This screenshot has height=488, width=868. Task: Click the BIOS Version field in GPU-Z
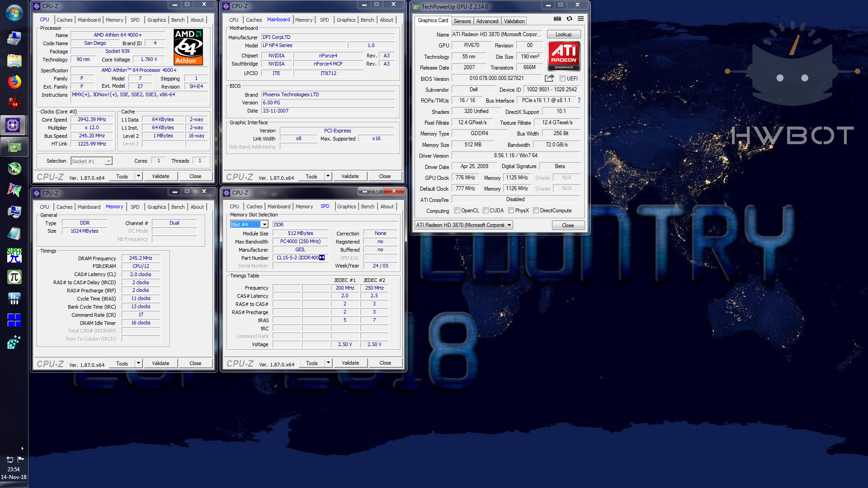click(496, 78)
